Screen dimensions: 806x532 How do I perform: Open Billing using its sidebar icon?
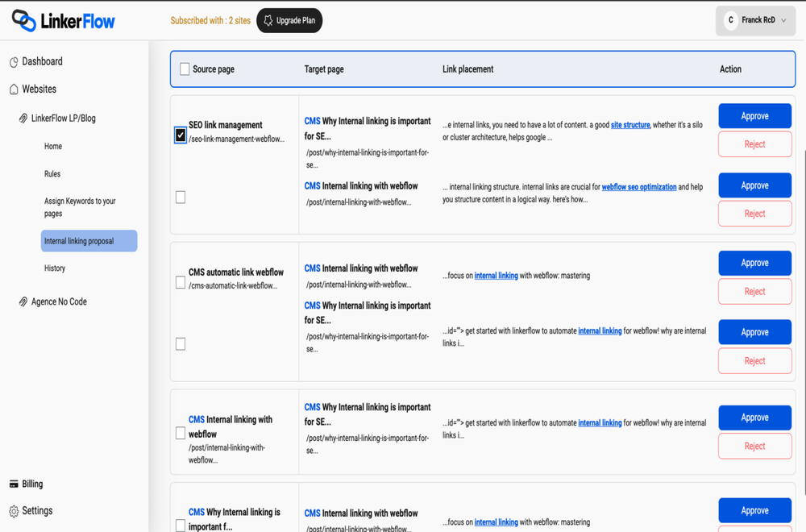tap(13, 483)
